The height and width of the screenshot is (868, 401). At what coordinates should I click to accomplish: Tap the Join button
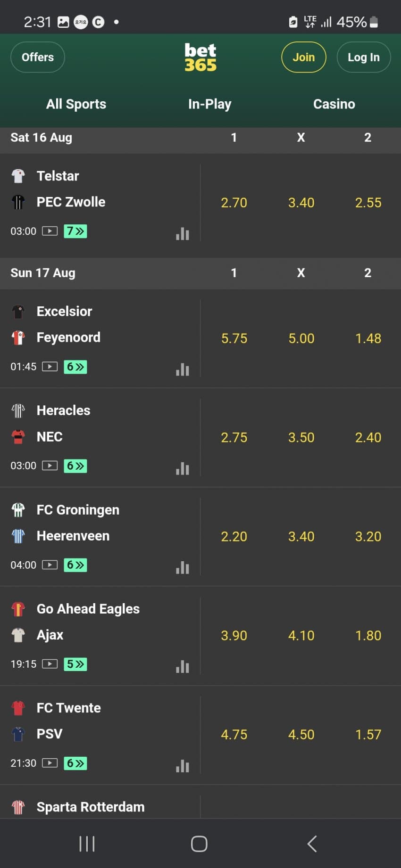[303, 57]
